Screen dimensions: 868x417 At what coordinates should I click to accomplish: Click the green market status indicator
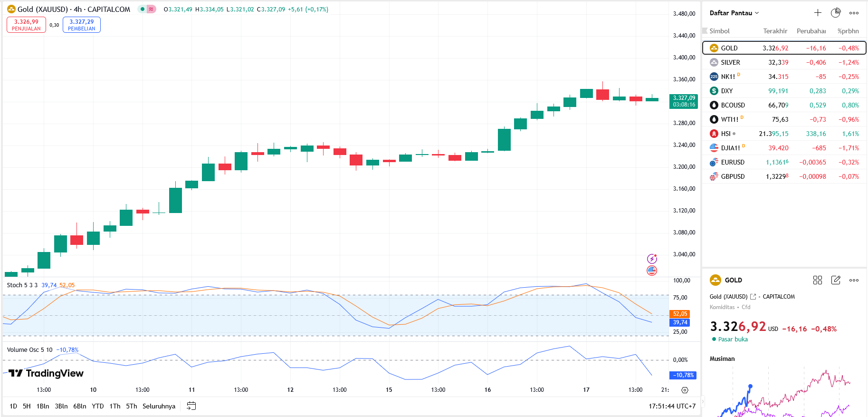coord(143,9)
